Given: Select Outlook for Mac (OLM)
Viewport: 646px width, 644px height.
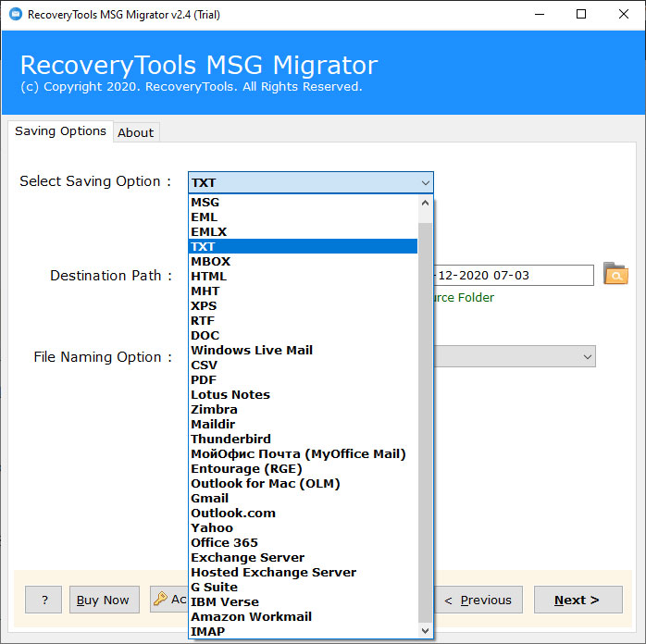Looking at the screenshot, I should pos(303,484).
